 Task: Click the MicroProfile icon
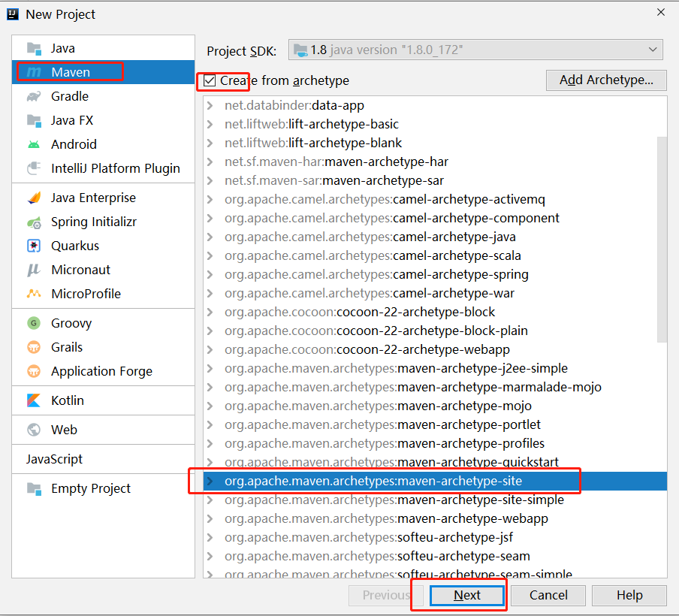pyautogui.click(x=34, y=294)
